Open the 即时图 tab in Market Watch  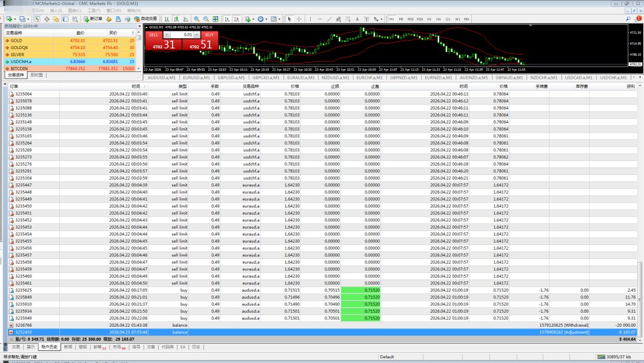pos(36,75)
